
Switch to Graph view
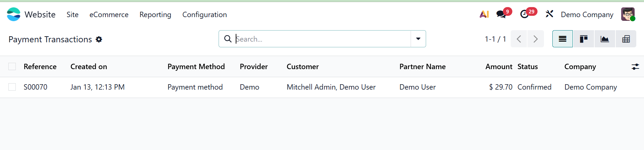tap(605, 39)
